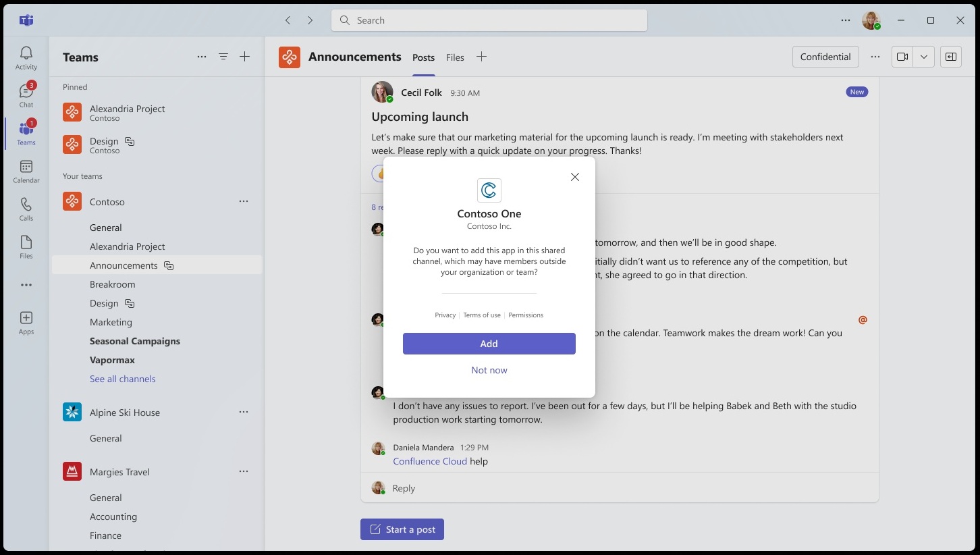Click Cecil Folk's avatar
The image size is (980, 555).
(382, 92)
